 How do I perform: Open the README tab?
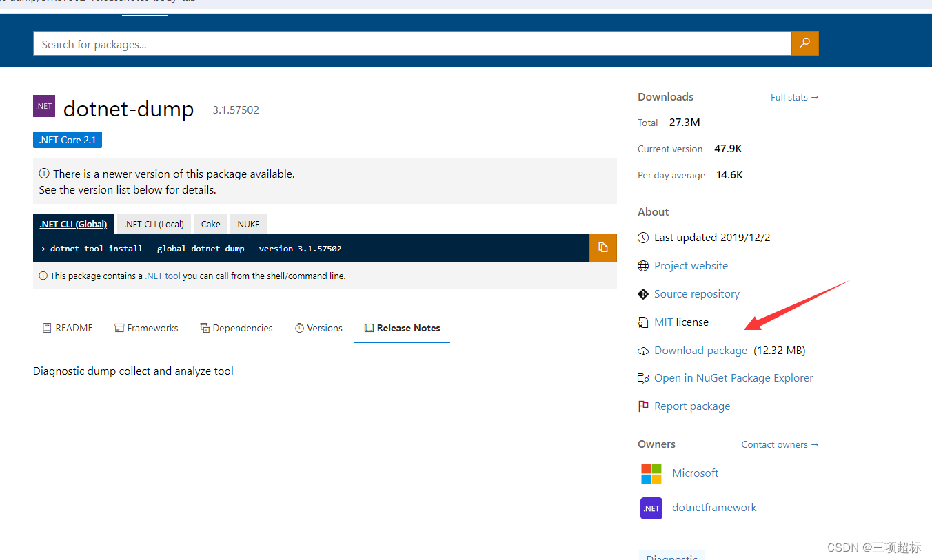point(68,328)
